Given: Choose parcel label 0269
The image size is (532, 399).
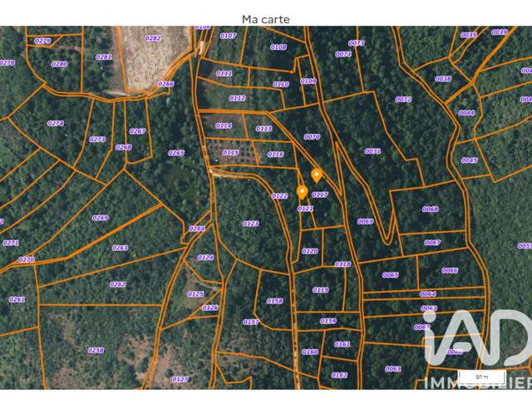Looking at the screenshot, I should pyautogui.click(x=101, y=218).
